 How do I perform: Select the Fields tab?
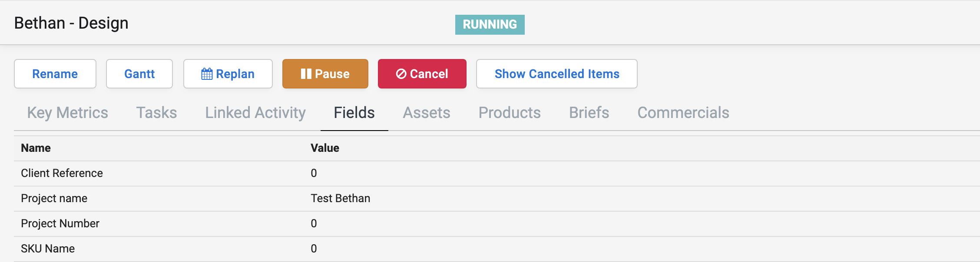pos(354,113)
